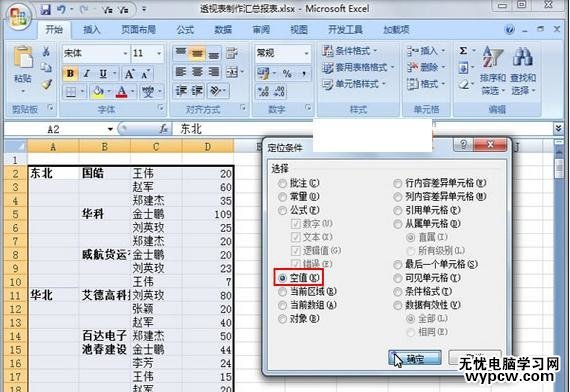Undo the last action
The image size is (570, 392).
61,9
